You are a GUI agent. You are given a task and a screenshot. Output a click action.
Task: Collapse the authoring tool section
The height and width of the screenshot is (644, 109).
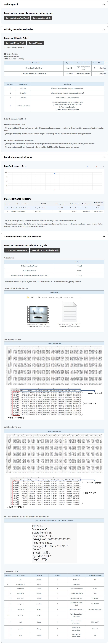(x=104, y=5)
